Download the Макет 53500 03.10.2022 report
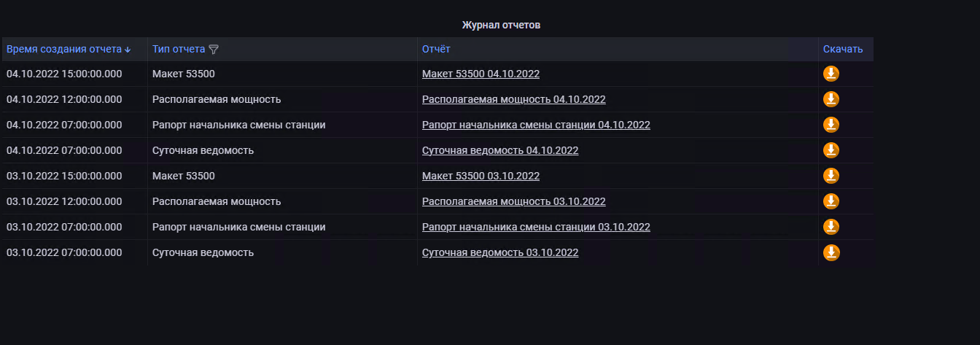Viewport: 980px width, 345px height. pos(831,176)
